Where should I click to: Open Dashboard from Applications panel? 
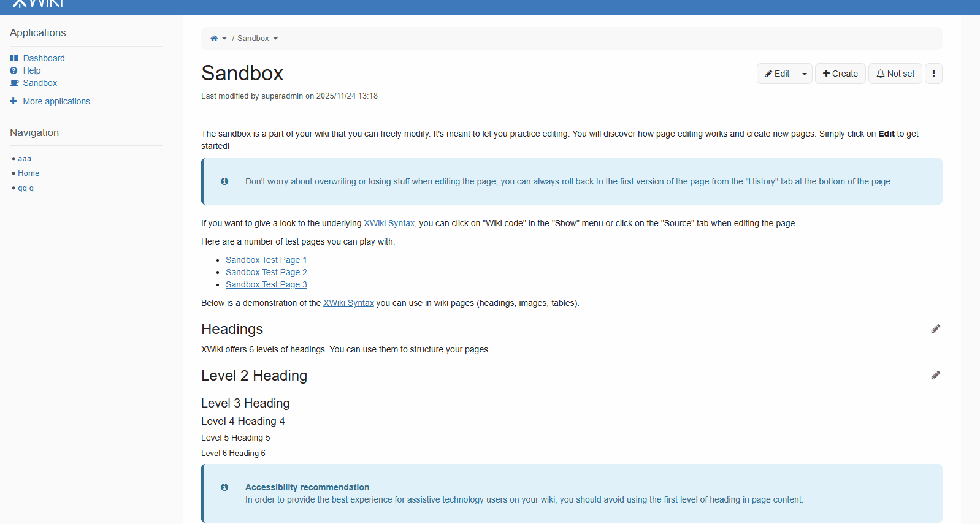pyautogui.click(x=44, y=58)
